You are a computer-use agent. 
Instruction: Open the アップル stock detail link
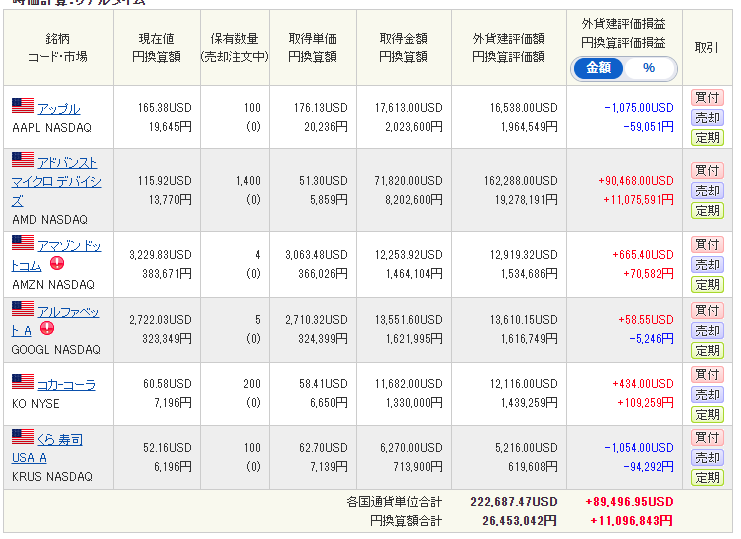tap(59, 108)
